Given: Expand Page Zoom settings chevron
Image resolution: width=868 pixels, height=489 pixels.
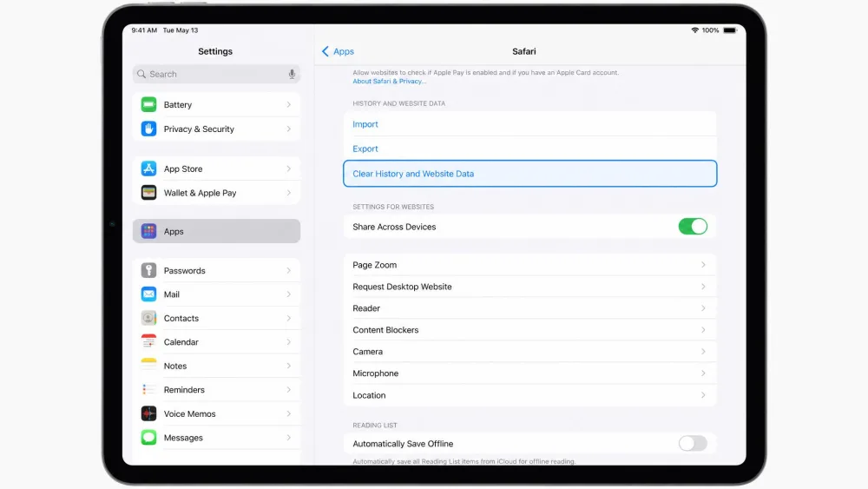Looking at the screenshot, I should click(703, 265).
